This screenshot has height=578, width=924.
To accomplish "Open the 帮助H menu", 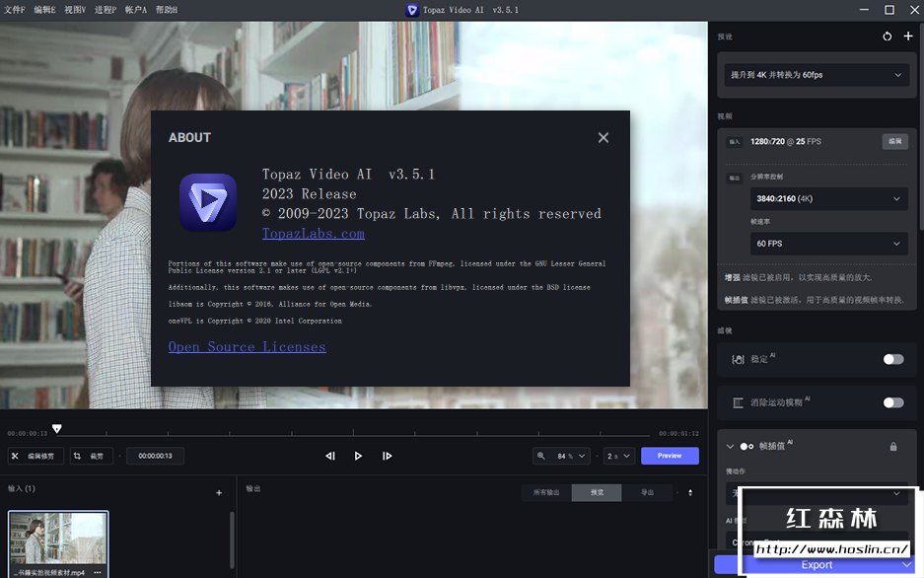I will 167,10.
